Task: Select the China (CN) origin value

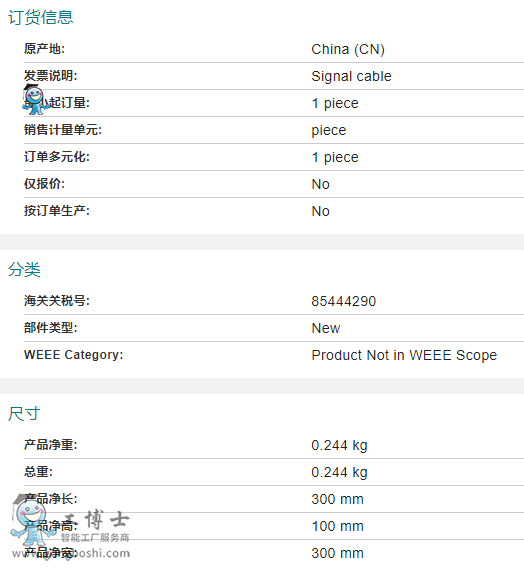Action: 348,49
